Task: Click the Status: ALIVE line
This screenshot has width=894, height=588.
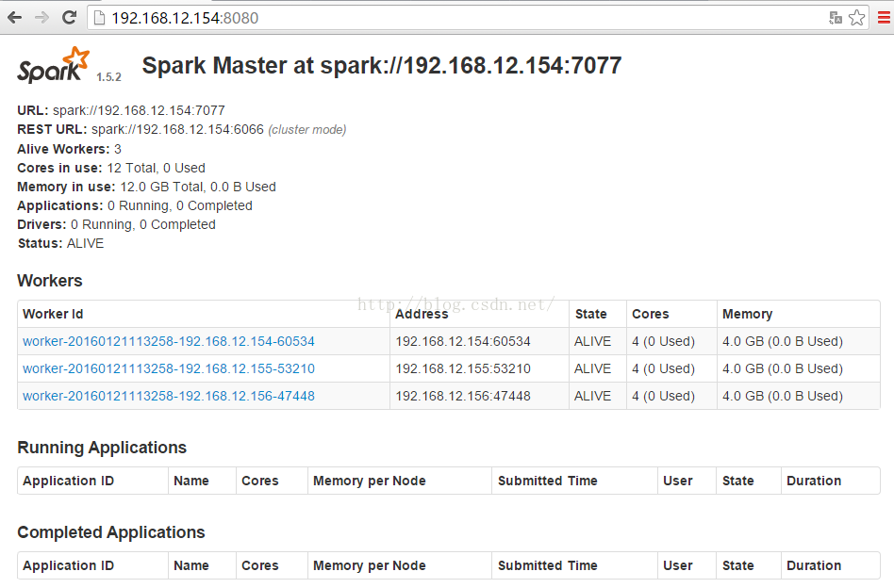Action: coord(60,243)
